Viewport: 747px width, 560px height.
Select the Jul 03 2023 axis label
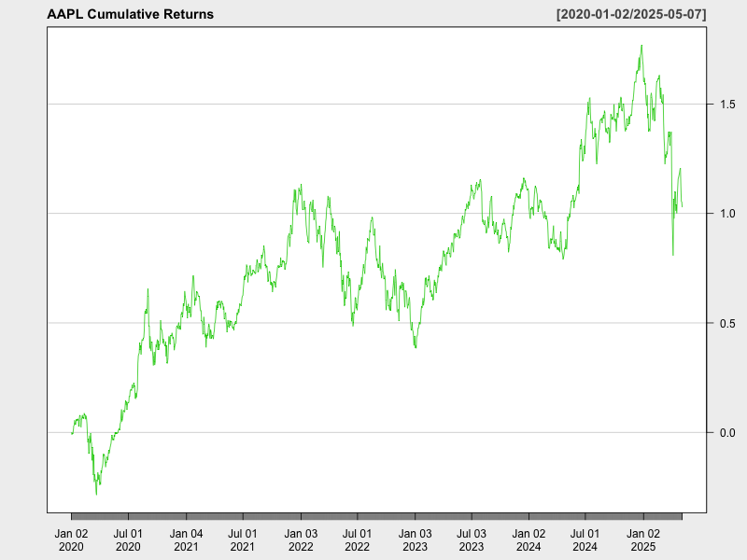(x=472, y=540)
